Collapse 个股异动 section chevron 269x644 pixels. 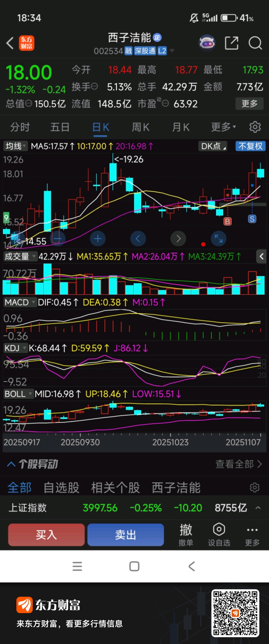point(11,464)
